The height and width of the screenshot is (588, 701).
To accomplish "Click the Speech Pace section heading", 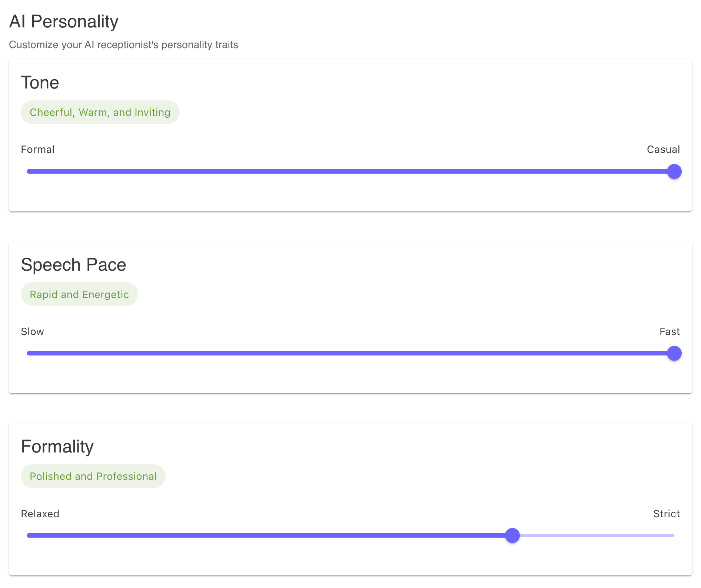I will pyautogui.click(x=73, y=264).
